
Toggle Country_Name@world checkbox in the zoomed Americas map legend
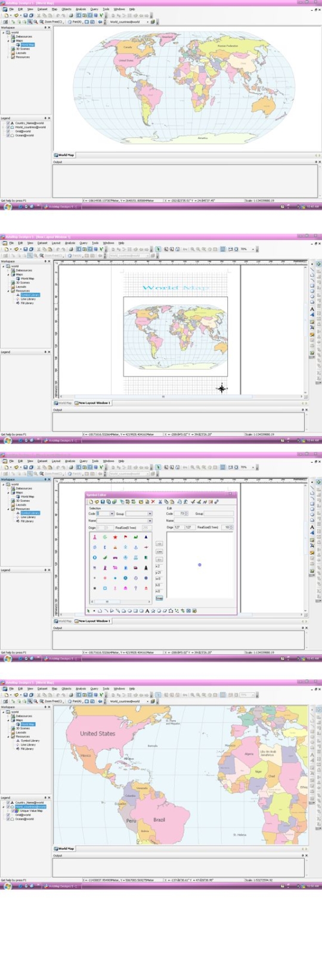[8, 803]
